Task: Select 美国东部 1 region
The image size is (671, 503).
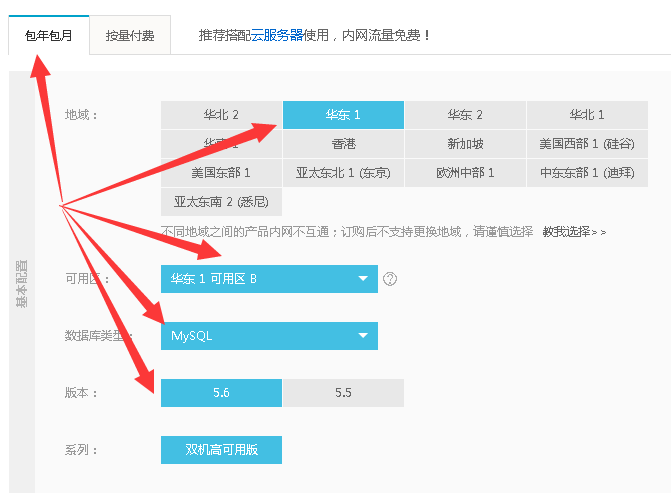Action: pyautogui.click(x=221, y=173)
